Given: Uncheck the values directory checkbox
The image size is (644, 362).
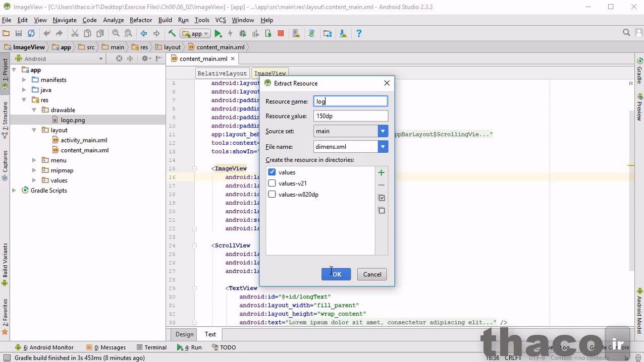Looking at the screenshot, I should click(272, 172).
